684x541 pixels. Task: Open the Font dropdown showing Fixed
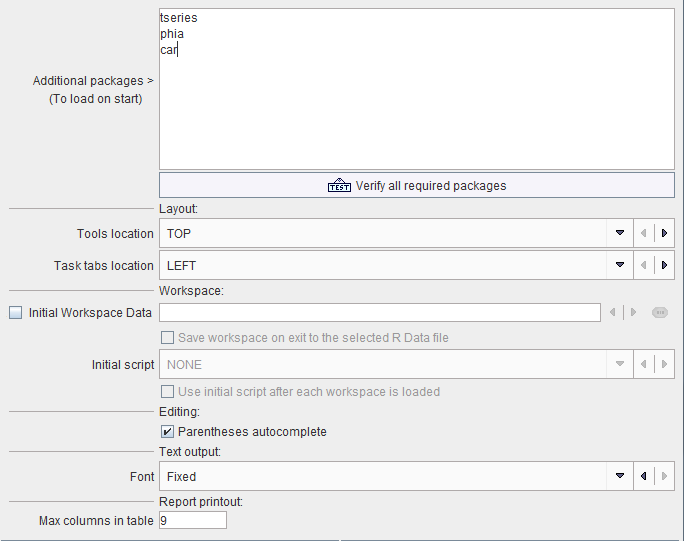click(x=619, y=476)
